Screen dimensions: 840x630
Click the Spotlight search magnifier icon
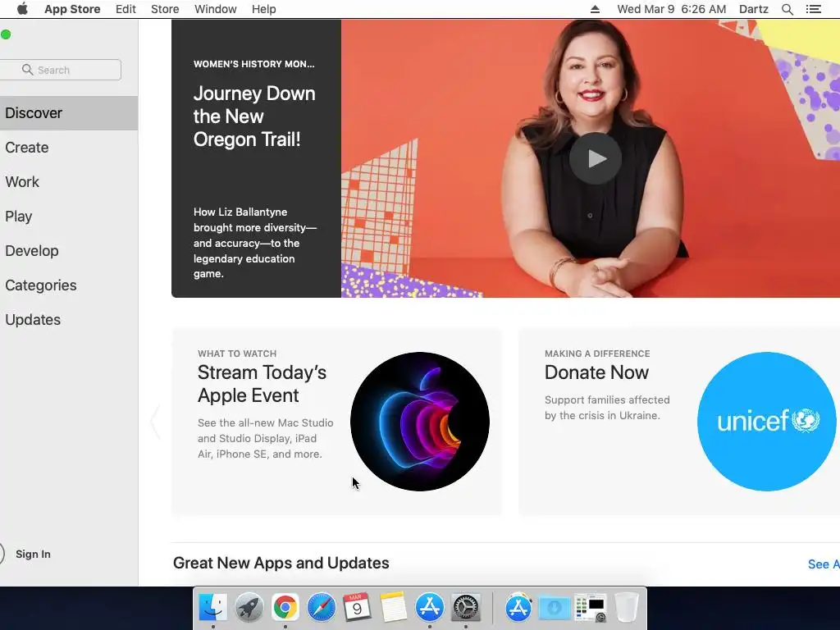[x=787, y=9]
